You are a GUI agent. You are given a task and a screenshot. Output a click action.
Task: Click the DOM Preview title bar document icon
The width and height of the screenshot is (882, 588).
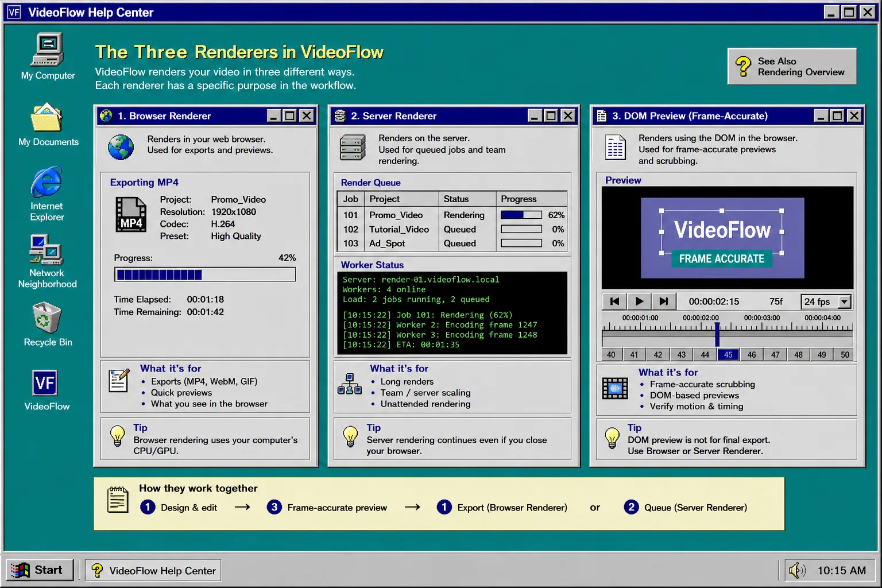click(601, 115)
